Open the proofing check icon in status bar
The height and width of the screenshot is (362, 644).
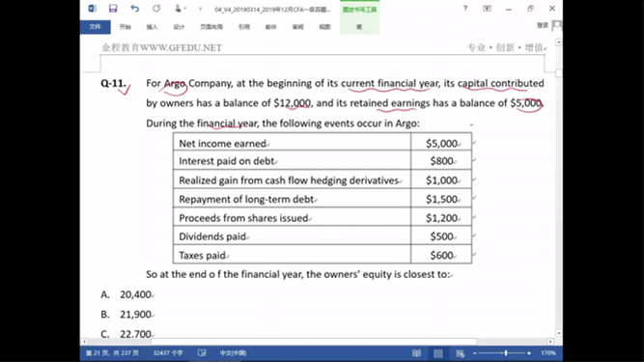202,353
